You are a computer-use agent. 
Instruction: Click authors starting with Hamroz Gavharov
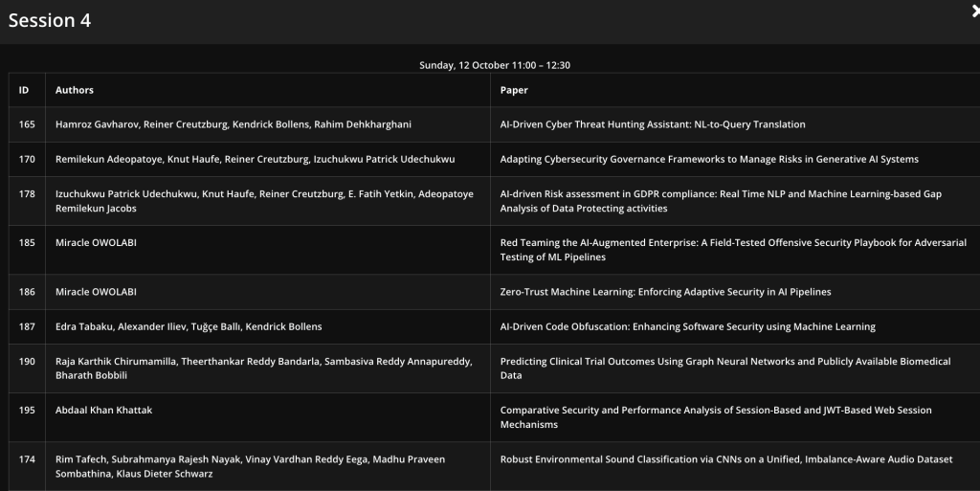click(x=234, y=124)
